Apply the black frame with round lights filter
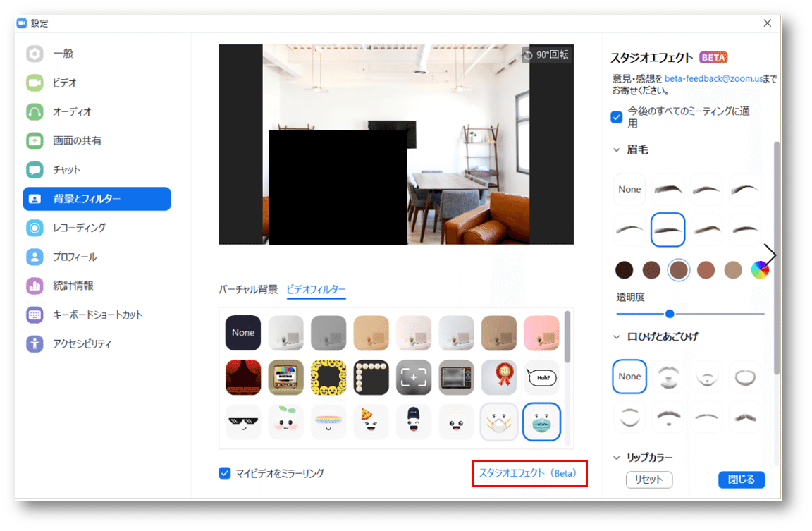The width and height of the screenshot is (812, 531). click(x=371, y=377)
